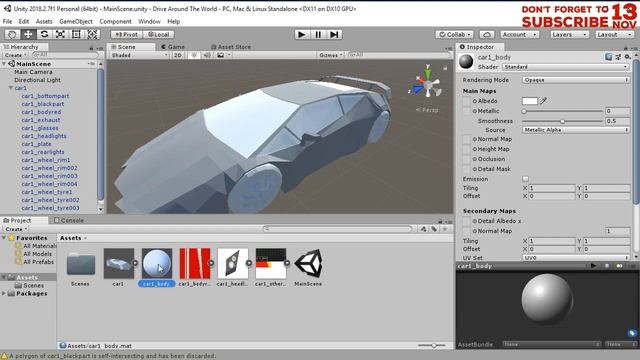Click the Project search field
Screen dimensions: 640x360
point(338,229)
